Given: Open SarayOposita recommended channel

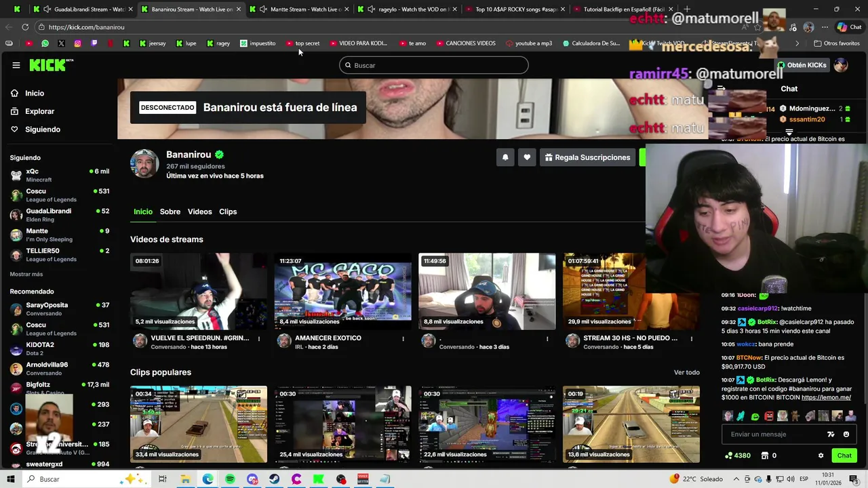Looking at the screenshot, I should coord(60,309).
